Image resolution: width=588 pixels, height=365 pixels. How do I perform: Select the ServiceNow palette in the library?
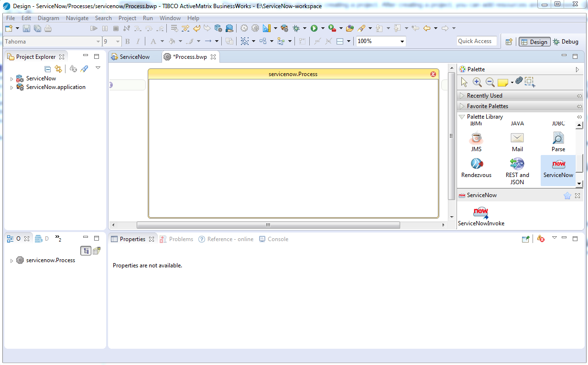pyautogui.click(x=558, y=169)
